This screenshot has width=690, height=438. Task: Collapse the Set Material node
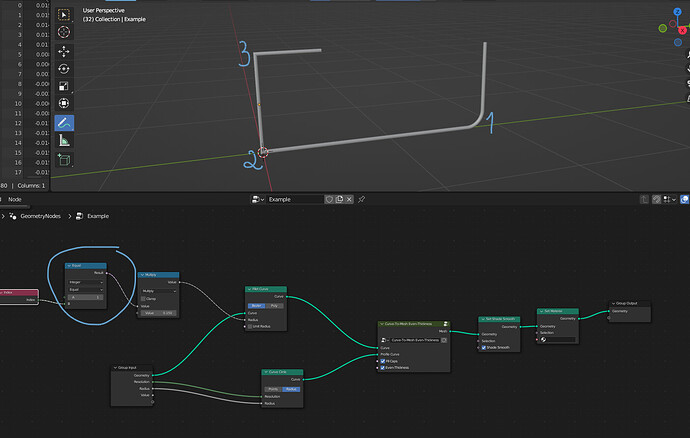click(541, 311)
